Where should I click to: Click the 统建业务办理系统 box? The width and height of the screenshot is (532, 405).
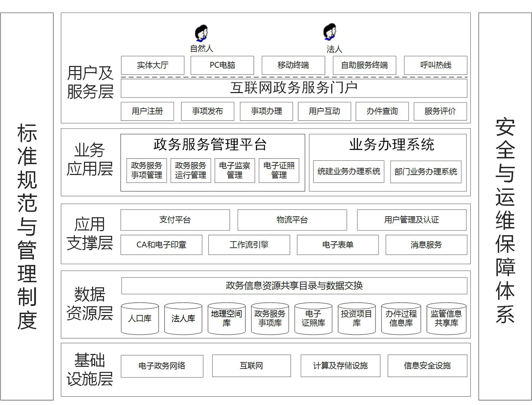coord(349,172)
